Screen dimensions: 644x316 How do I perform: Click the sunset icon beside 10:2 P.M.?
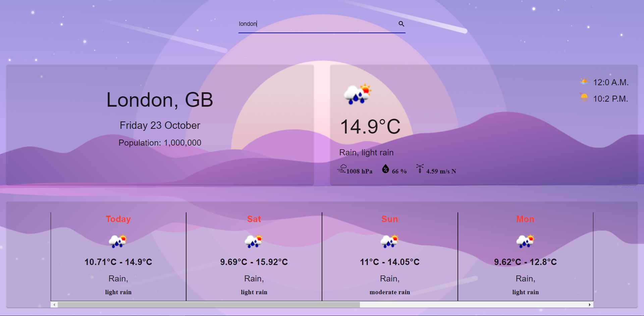(584, 98)
